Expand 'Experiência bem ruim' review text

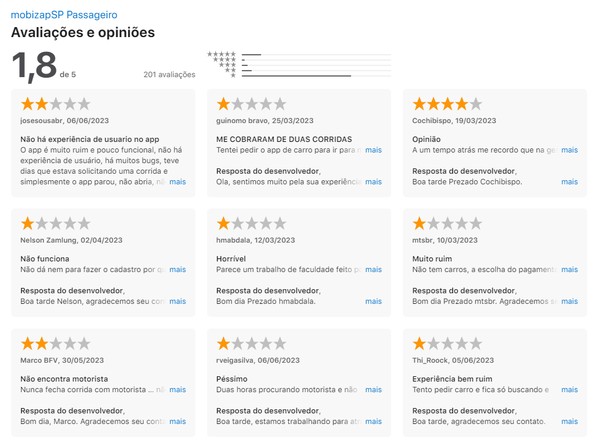pyautogui.click(x=569, y=390)
